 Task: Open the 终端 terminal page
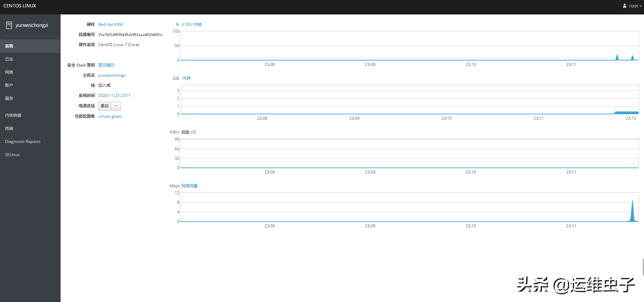tap(9, 128)
